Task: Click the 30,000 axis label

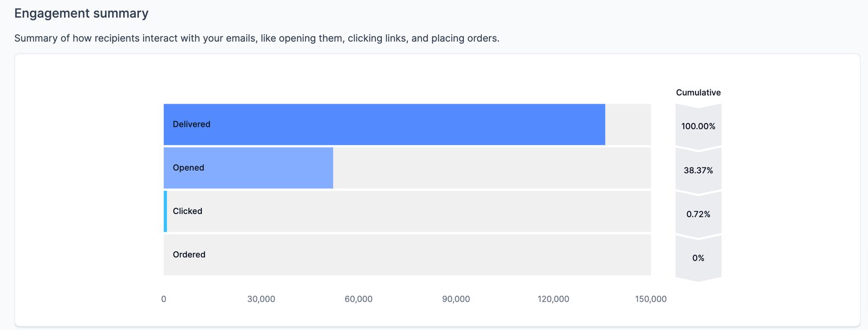Action: (261, 299)
